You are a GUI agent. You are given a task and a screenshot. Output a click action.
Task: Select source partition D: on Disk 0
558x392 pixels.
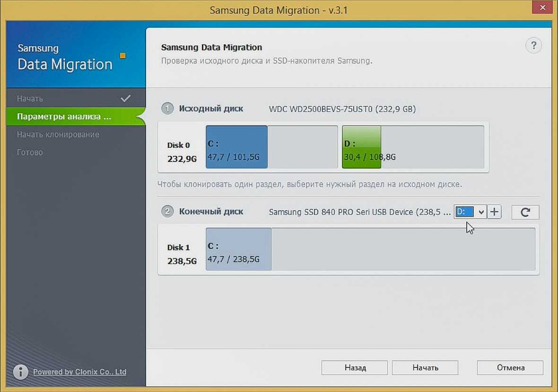tap(361, 147)
